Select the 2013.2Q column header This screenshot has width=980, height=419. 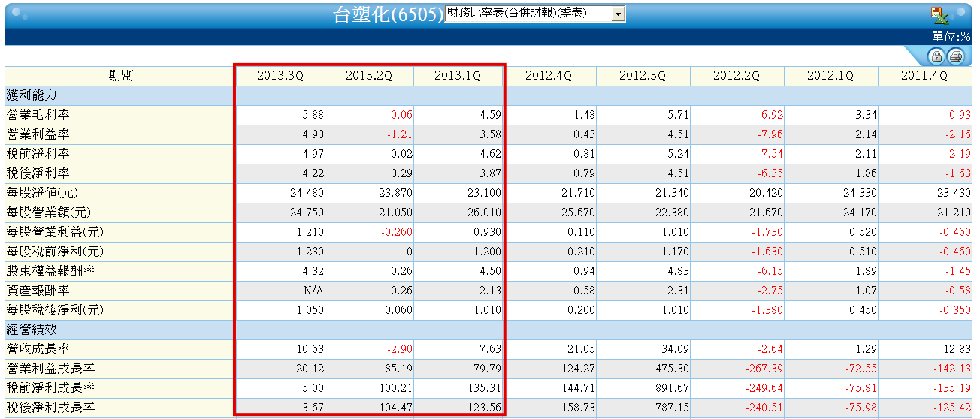(x=369, y=76)
